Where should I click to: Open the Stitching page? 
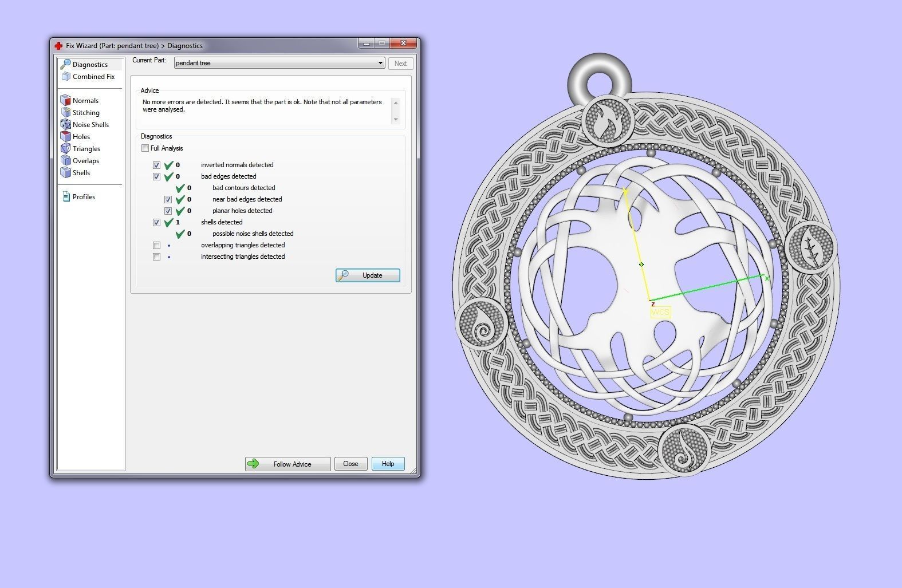coord(86,112)
